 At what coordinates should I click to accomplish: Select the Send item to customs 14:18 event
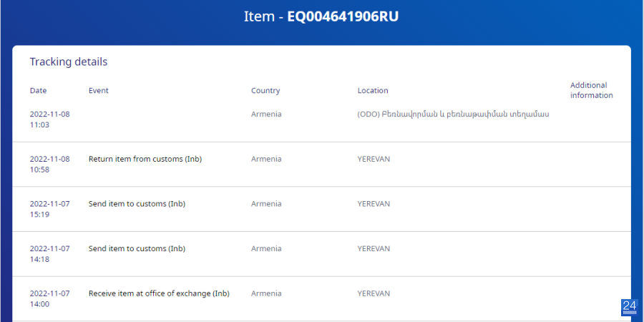point(137,248)
